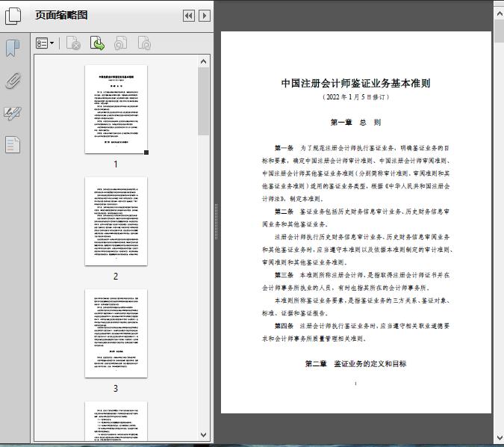Screen dimensions: 504x447
Task: Click the revision date text 2022年1月5日修订
Action: coord(355,97)
